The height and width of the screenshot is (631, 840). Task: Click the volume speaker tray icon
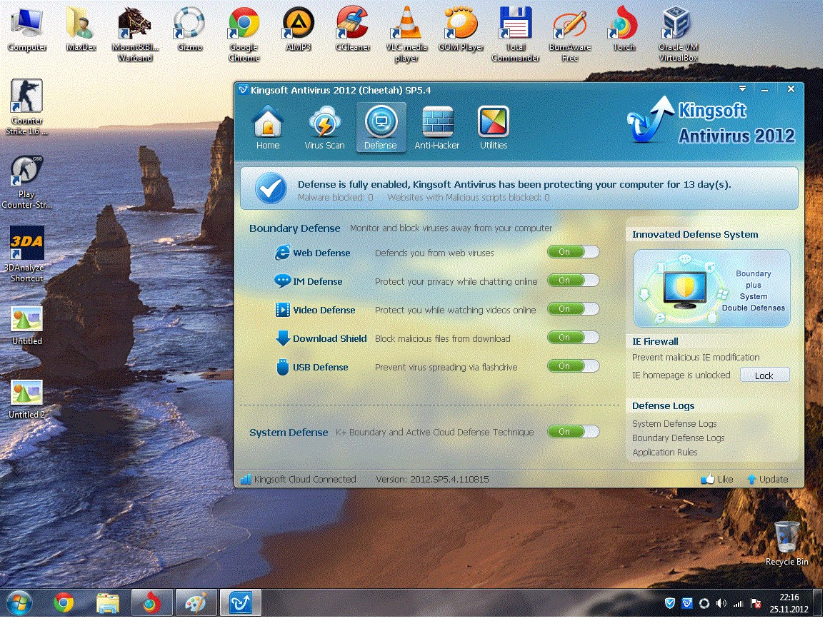(x=721, y=603)
